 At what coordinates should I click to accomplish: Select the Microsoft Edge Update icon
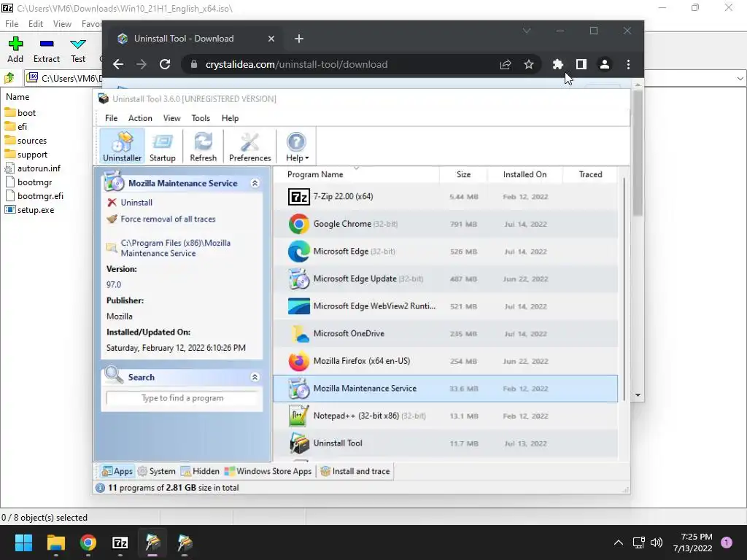pyautogui.click(x=298, y=279)
